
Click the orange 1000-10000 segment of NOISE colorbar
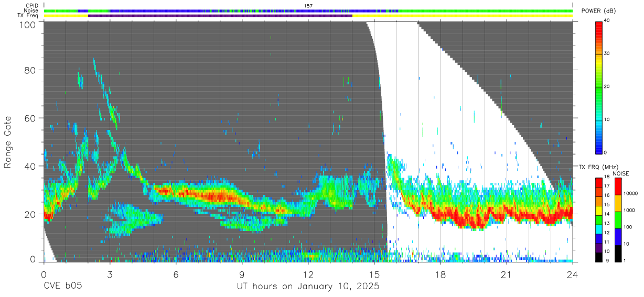619,203
